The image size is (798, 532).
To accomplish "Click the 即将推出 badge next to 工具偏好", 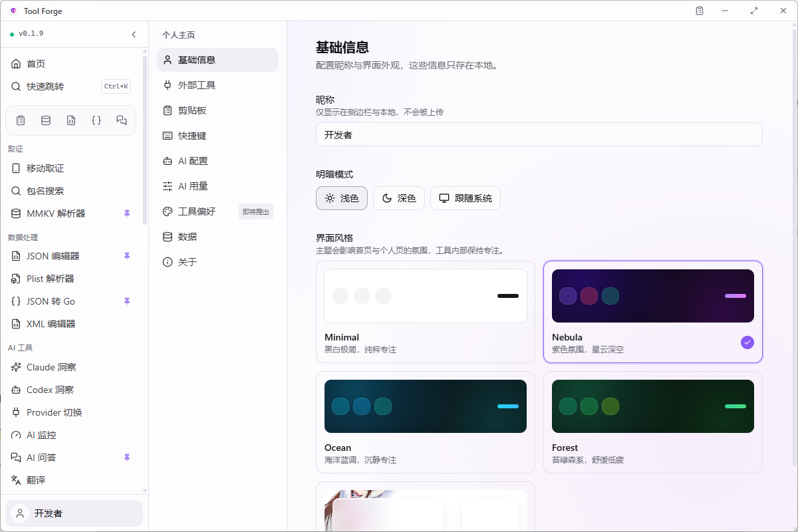I will tap(256, 211).
